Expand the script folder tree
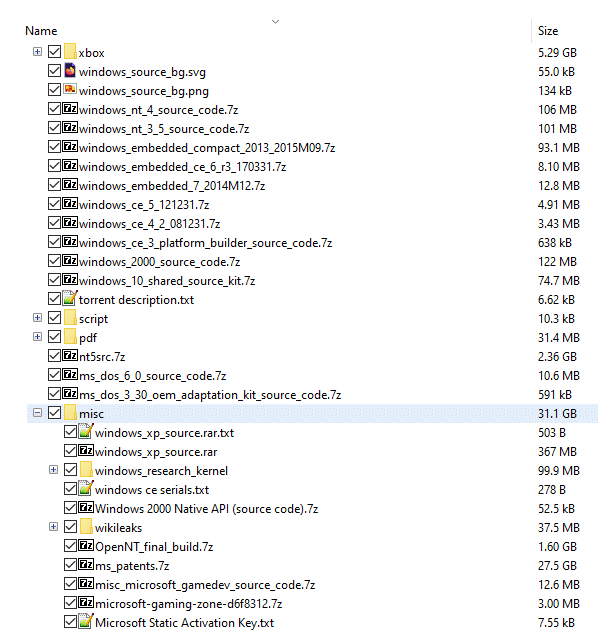 tap(37, 318)
